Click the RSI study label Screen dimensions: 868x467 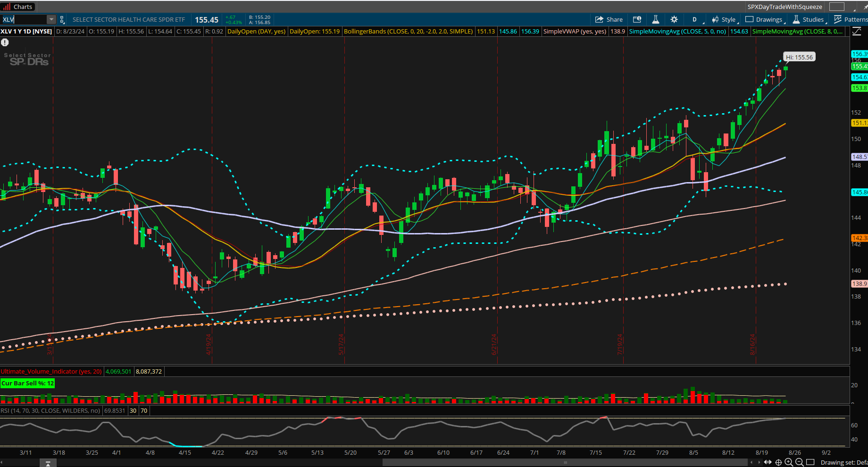[50, 411]
